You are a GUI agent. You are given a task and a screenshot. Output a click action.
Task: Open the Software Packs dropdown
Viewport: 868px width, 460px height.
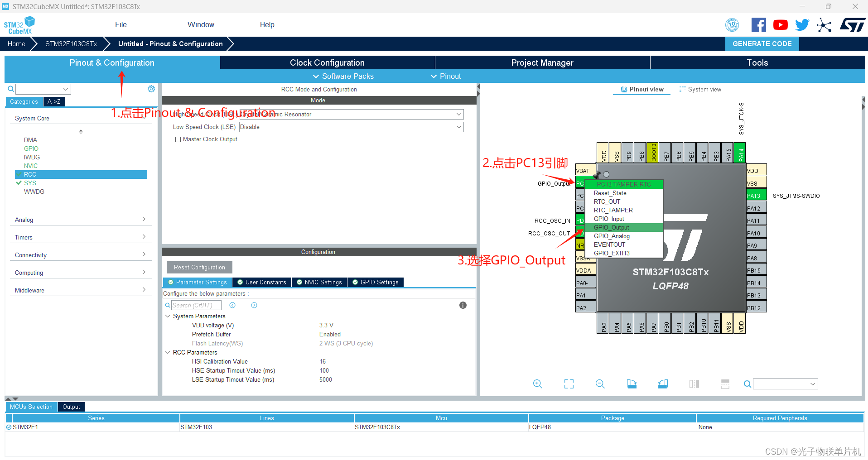(343, 76)
